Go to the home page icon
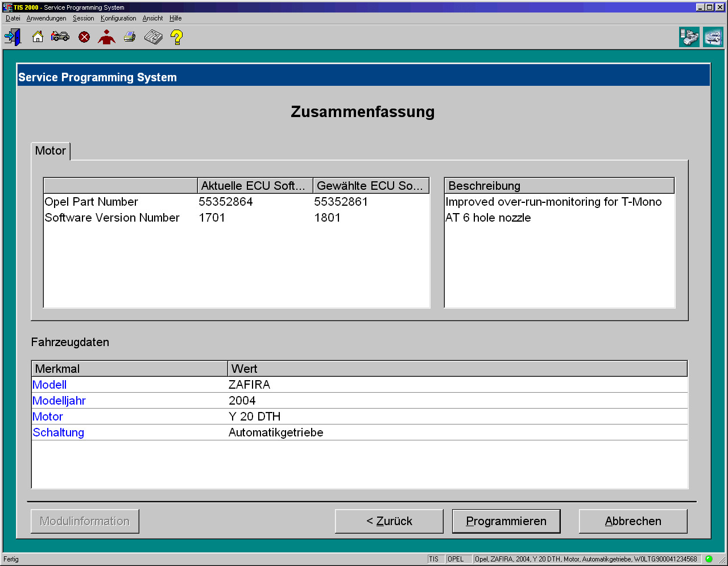Screen dimensions: 728x566 (38, 37)
